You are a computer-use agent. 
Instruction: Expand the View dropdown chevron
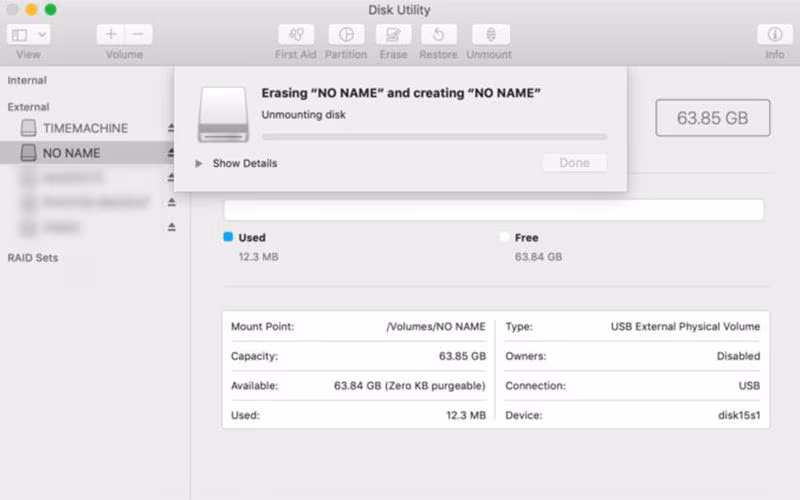42,35
